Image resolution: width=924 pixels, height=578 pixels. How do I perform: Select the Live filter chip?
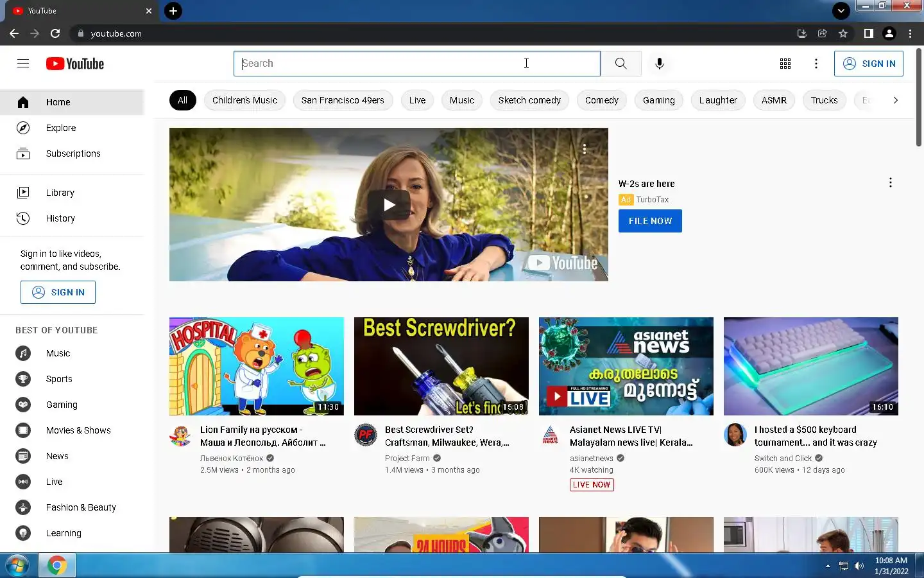pos(417,100)
